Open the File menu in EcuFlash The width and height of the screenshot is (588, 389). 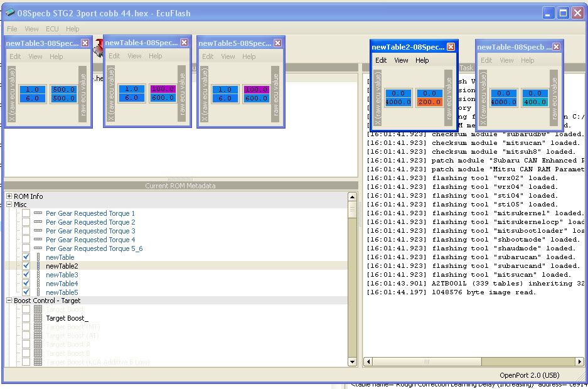point(12,29)
